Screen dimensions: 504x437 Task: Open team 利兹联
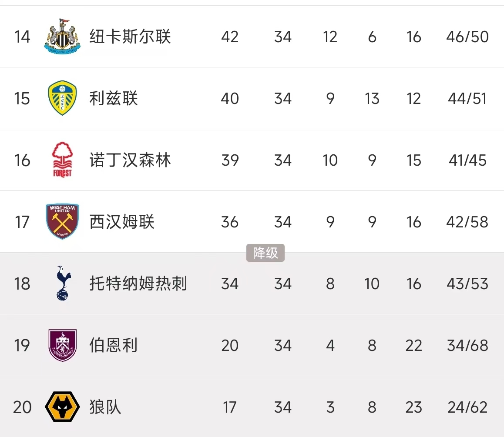point(114,98)
